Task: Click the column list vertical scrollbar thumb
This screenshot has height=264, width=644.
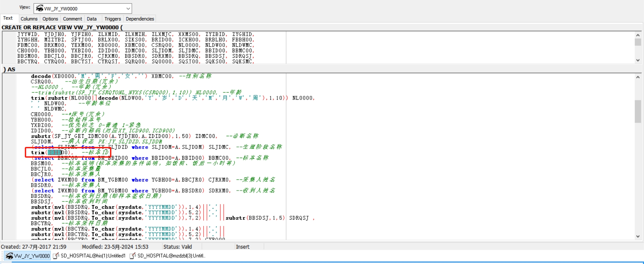Action: [638, 42]
